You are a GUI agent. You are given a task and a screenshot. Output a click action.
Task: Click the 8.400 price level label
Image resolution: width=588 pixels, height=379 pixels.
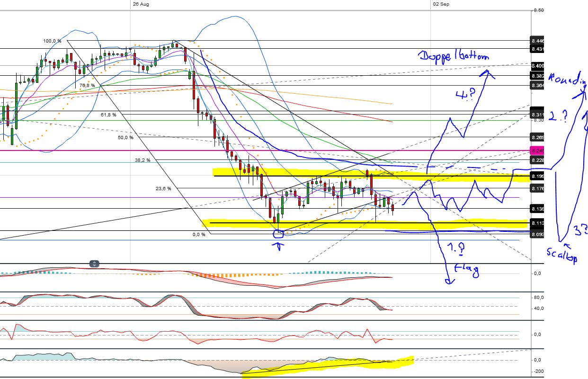[x=537, y=66]
